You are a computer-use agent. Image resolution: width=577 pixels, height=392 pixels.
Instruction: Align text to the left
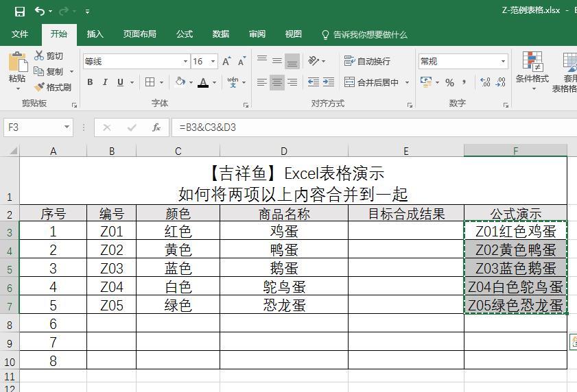[262, 82]
